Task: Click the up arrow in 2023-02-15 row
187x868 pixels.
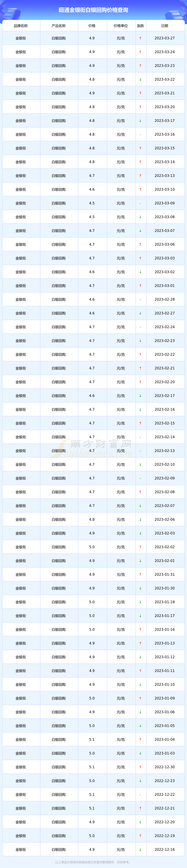Action: pyautogui.click(x=141, y=423)
